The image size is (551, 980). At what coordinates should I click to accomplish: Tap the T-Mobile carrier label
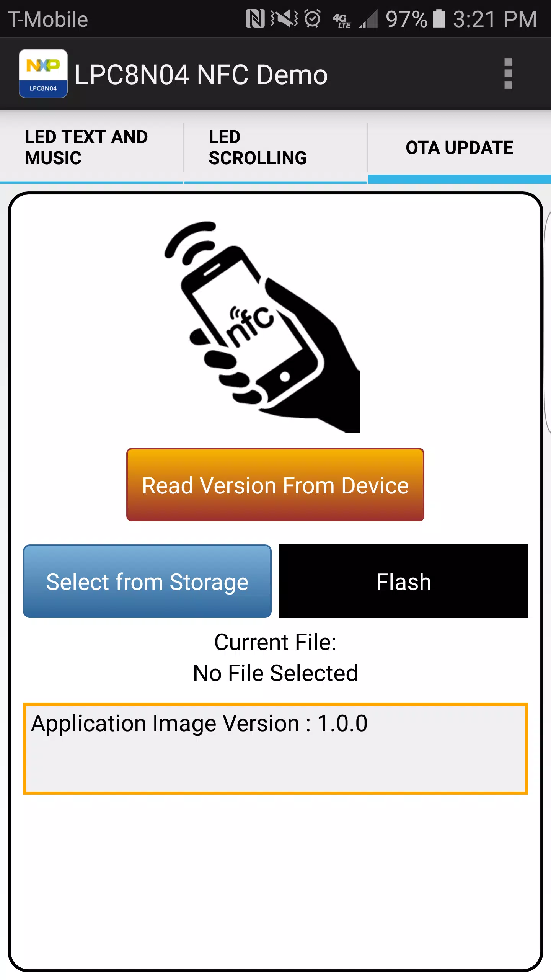(x=48, y=19)
